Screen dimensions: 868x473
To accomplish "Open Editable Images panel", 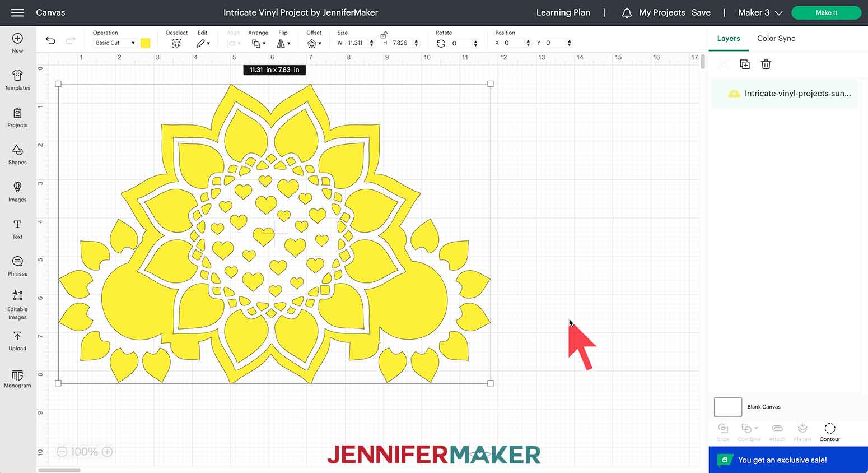I will tap(17, 305).
